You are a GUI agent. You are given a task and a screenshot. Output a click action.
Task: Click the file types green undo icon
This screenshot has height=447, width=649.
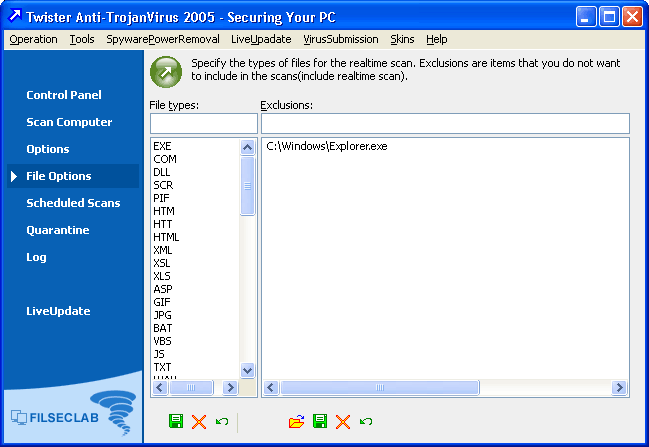[x=222, y=422]
